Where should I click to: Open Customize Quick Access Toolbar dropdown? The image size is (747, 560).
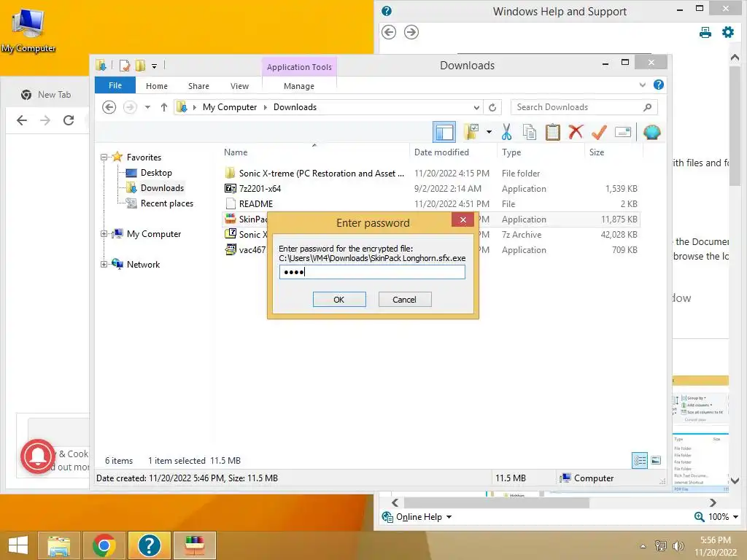point(154,66)
